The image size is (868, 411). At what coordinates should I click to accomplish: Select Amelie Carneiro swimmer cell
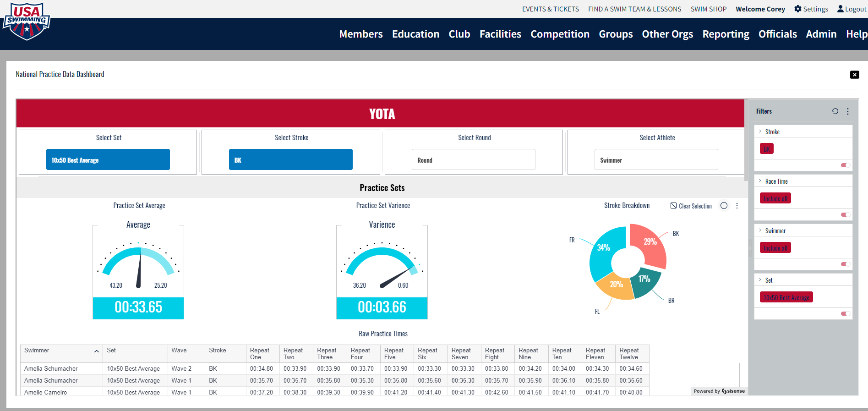tap(61, 392)
